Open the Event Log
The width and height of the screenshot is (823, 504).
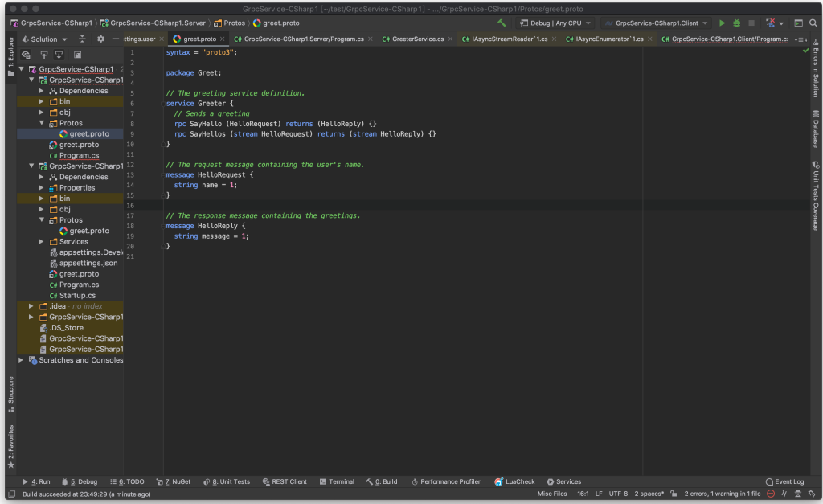pos(784,481)
